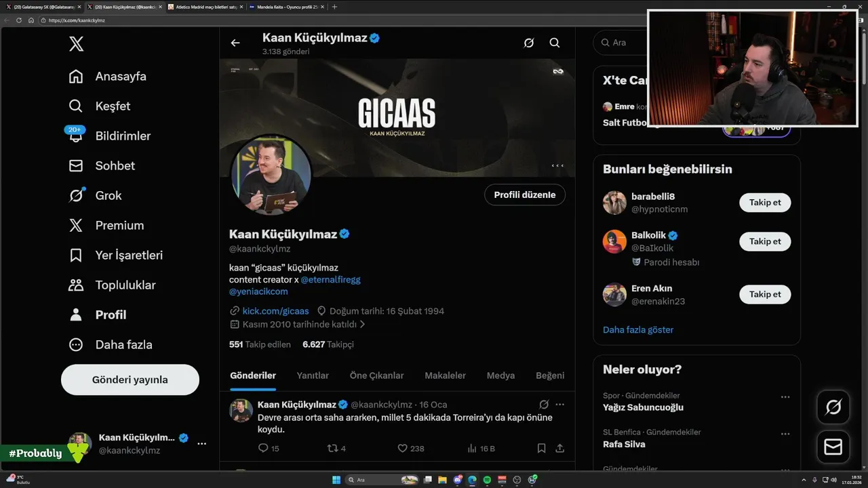Image resolution: width=868 pixels, height=488 pixels.
Task: Follow Eren Akın with Takip et
Action: click(765, 294)
